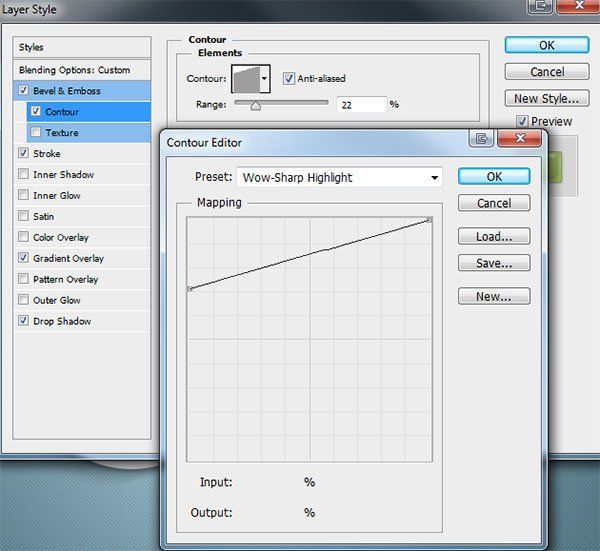The height and width of the screenshot is (551, 600).
Task: Click the middle point on the mapping curve
Action: click(x=327, y=249)
